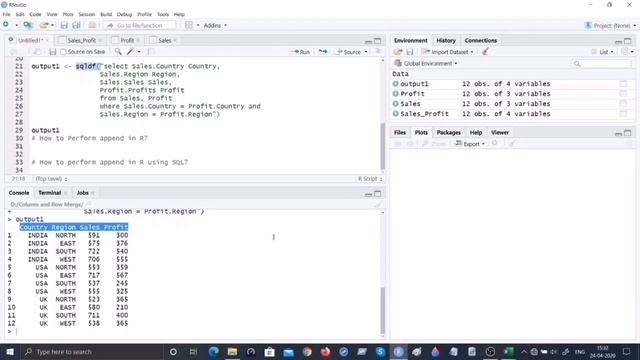Switch to the Terminal tab

[x=49, y=193]
